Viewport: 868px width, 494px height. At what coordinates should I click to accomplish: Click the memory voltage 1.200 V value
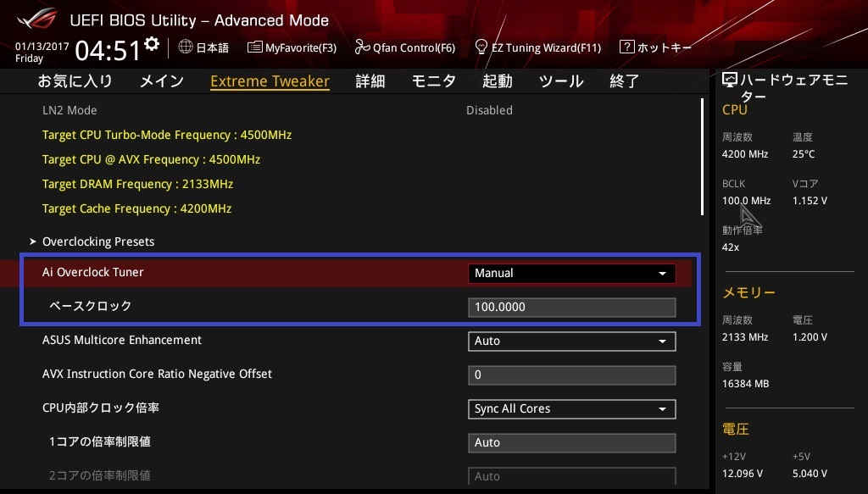(x=810, y=337)
